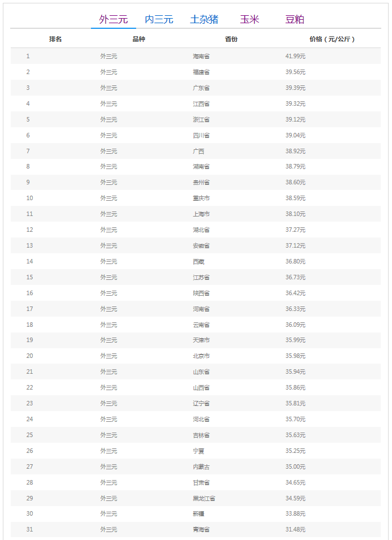The width and height of the screenshot is (392, 540).
Task: Select the 广东省 row province
Action: click(201, 88)
